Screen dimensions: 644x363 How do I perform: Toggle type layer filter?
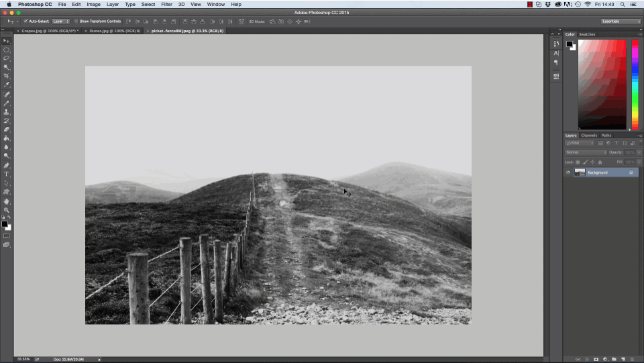click(x=616, y=143)
